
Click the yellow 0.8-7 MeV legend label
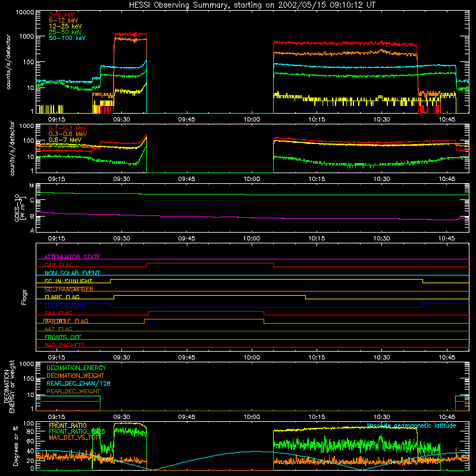(x=65, y=140)
